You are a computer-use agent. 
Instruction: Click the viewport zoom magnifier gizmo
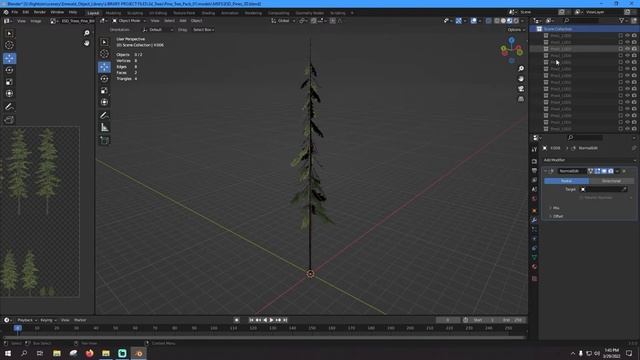tap(521, 69)
